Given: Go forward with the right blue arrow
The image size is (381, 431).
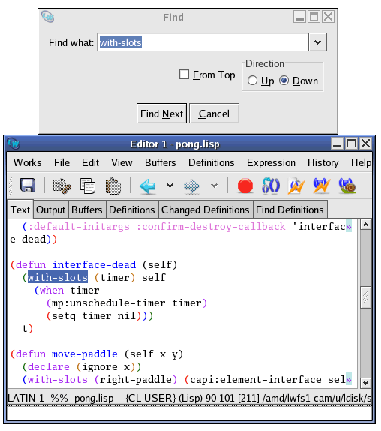Looking at the screenshot, I should [192, 186].
